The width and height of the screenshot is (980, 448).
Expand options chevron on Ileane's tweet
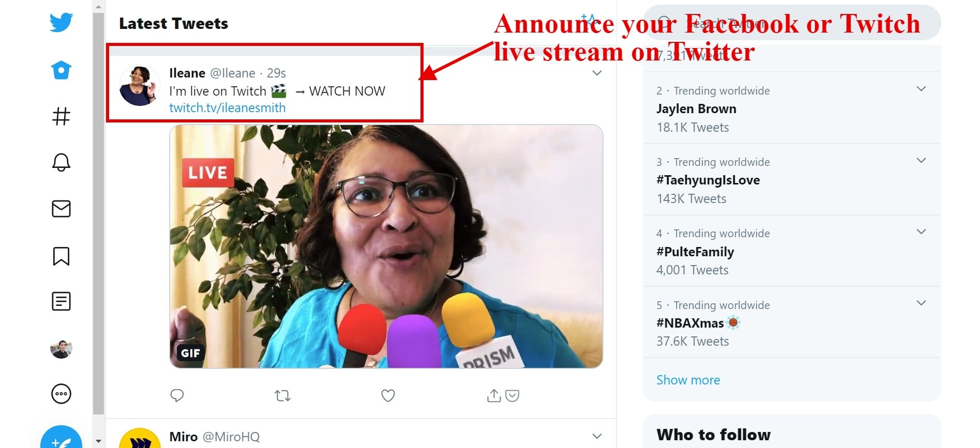click(596, 73)
